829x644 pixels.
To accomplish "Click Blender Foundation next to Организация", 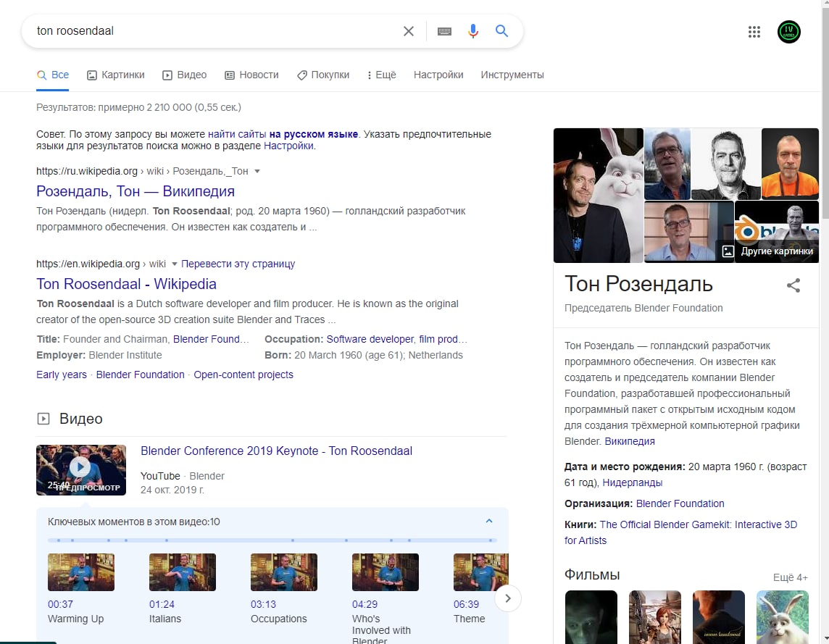I will point(680,504).
